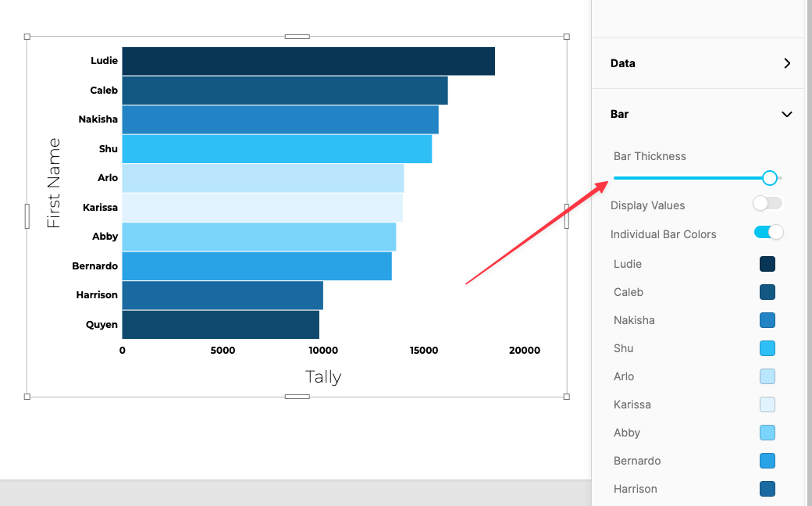Edit Nakisha's color swatch
Viewport: 812px width, 506px height.
(x=767, y=320)
